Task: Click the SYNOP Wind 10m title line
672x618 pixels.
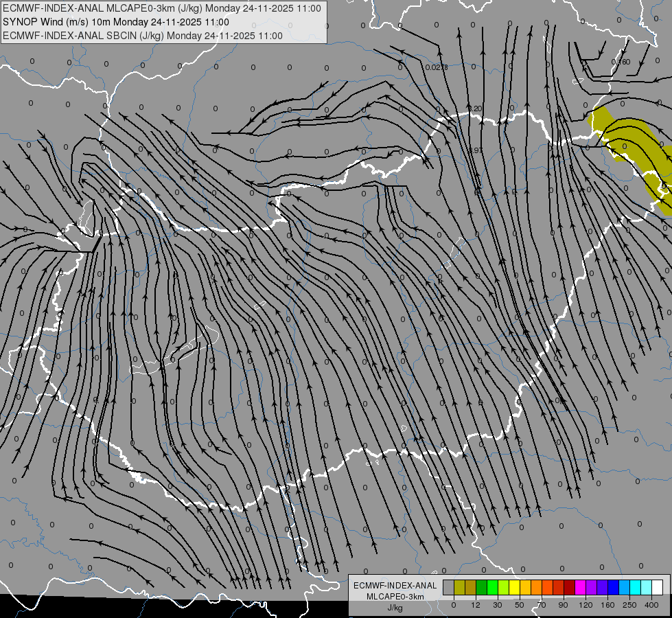Action: pos(116,22)
